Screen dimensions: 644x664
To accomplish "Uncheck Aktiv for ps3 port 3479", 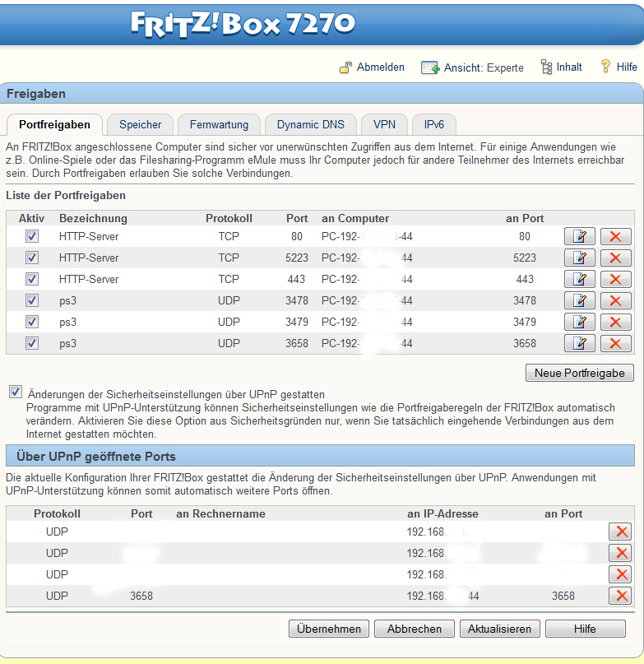I will pyautogui.click(x=32, y=322).
